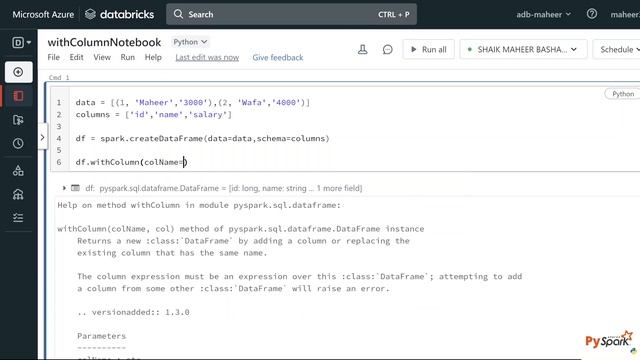Open the Workspace notebook icon in sidebar
Viewport: 640px width, 360px height.
click(x=18, y=96)
